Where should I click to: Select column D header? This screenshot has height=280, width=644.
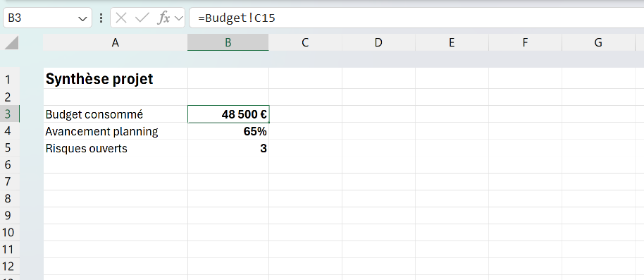378,42
